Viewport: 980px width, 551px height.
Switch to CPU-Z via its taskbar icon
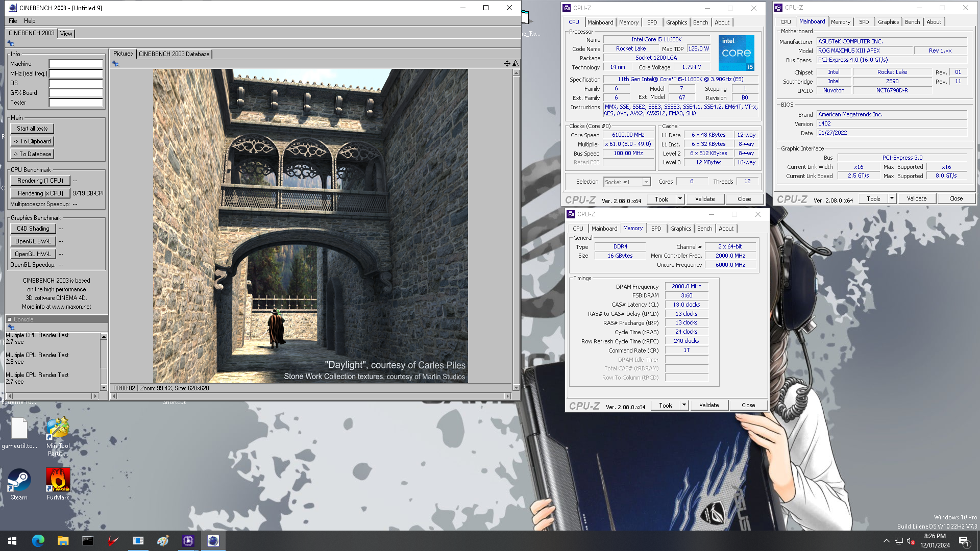click(188, 541)
